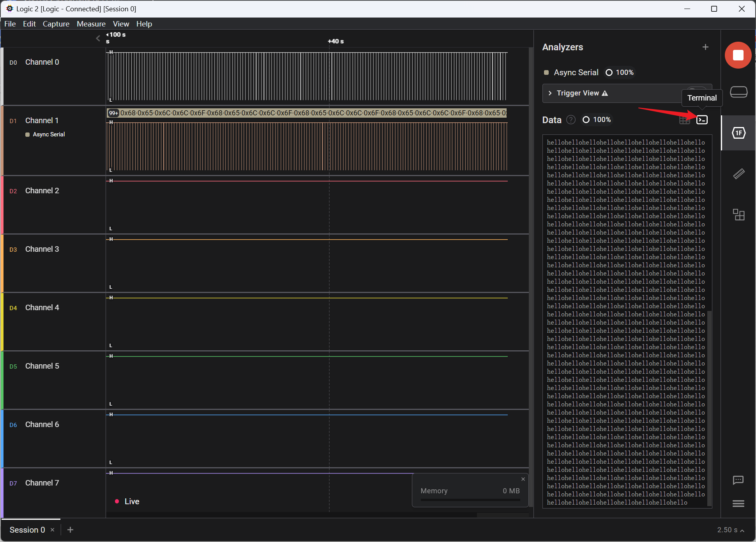Toggle Async Serial analyzer color indicator
756x542 pixels.
[546, 72]
